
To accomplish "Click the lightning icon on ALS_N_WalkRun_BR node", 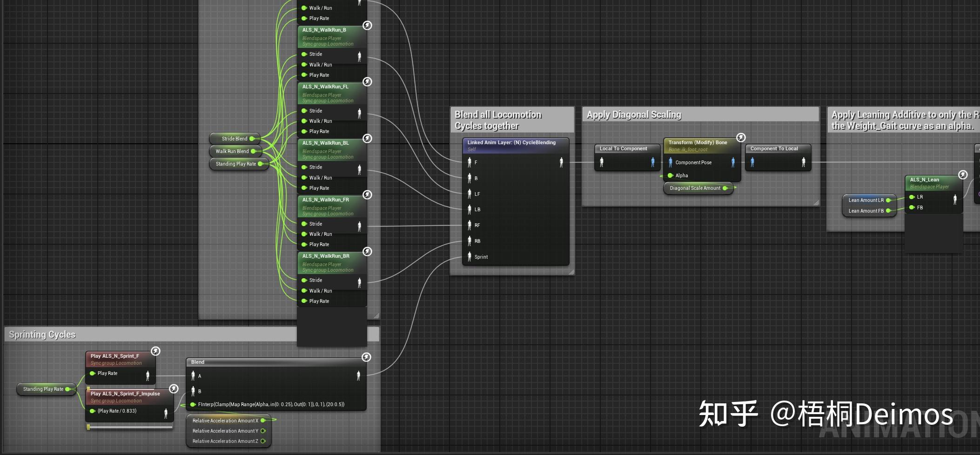I will coord(367,251).
